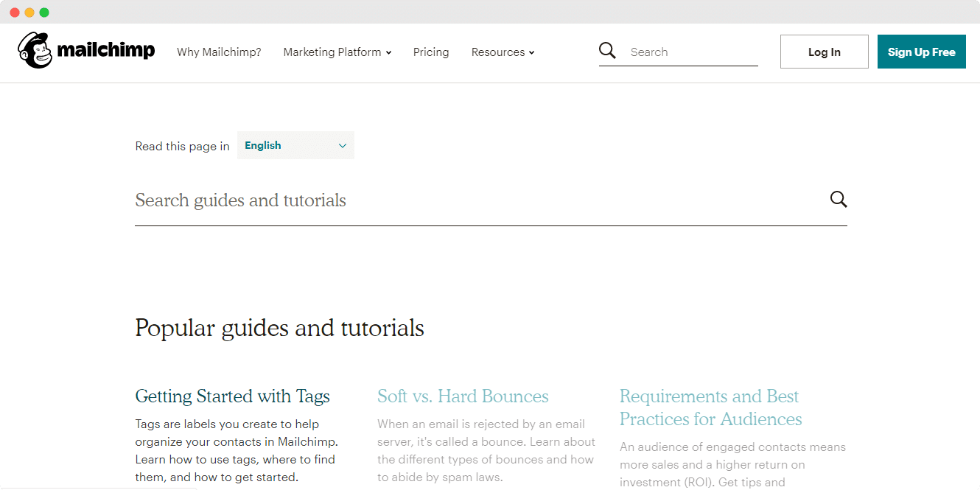This screenshot has width=980, height=490.
Task: Open Requirements and Best Practices for Audiences
Action: pyautogui.click(x=710, y=407)
